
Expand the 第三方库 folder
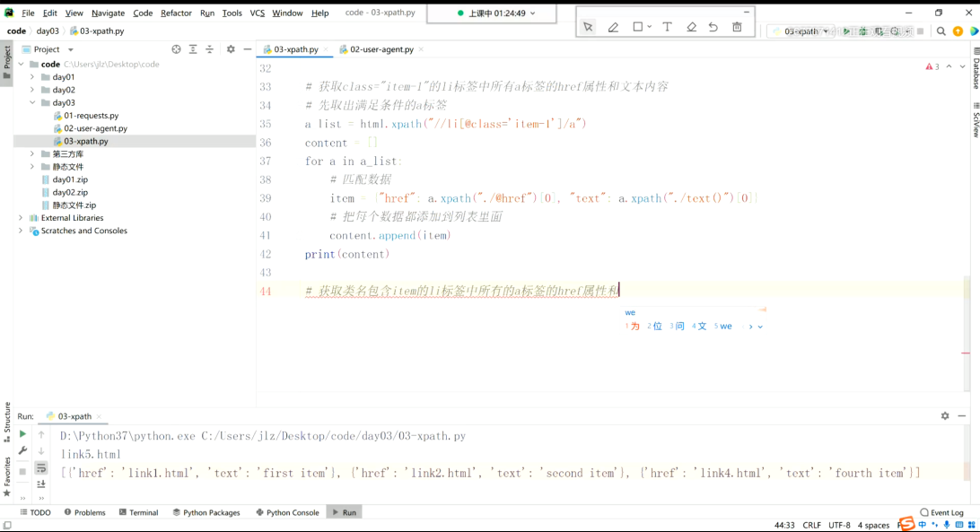(32, 153)
